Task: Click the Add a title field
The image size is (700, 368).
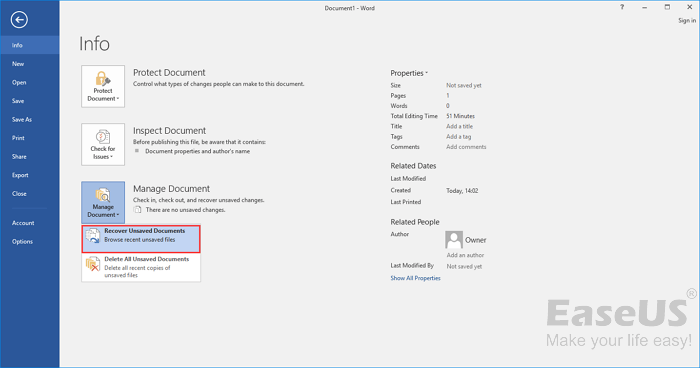Action: pos(459,126)
